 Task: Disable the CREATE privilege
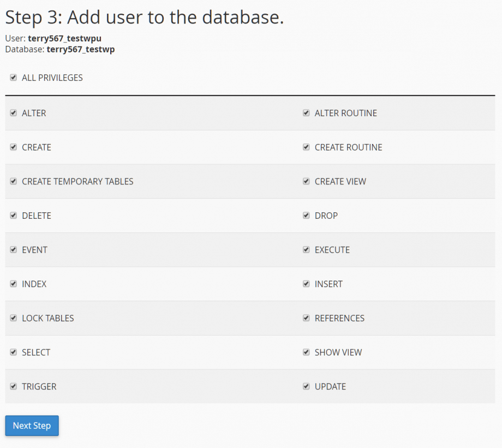pos(13,147)
